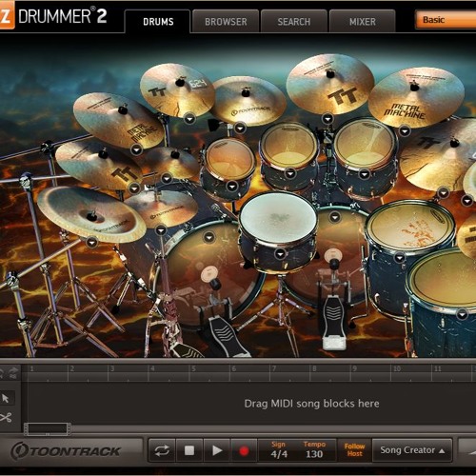
Task: Click the undo arrow icon
Action: (2, 373)
